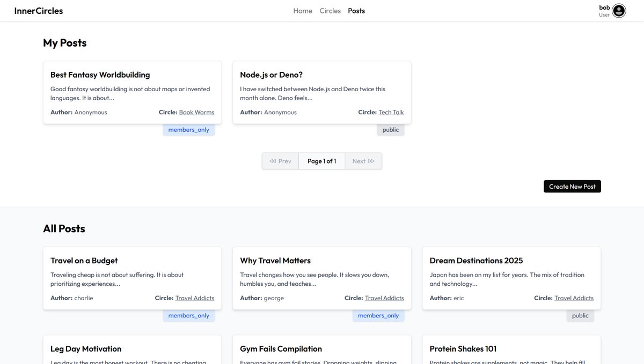The image size is (644, 364).
Task: Open the Gym Fails Compilation post title
Action: (x=281, y=348)
